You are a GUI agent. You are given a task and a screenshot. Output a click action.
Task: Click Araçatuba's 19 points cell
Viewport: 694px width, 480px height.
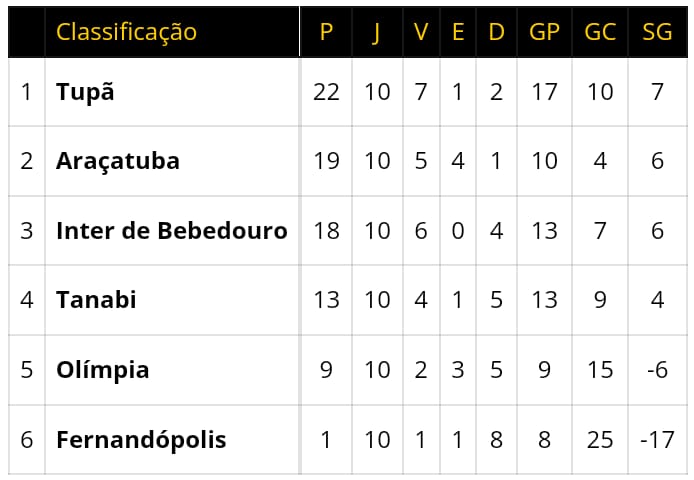(326, 161)
